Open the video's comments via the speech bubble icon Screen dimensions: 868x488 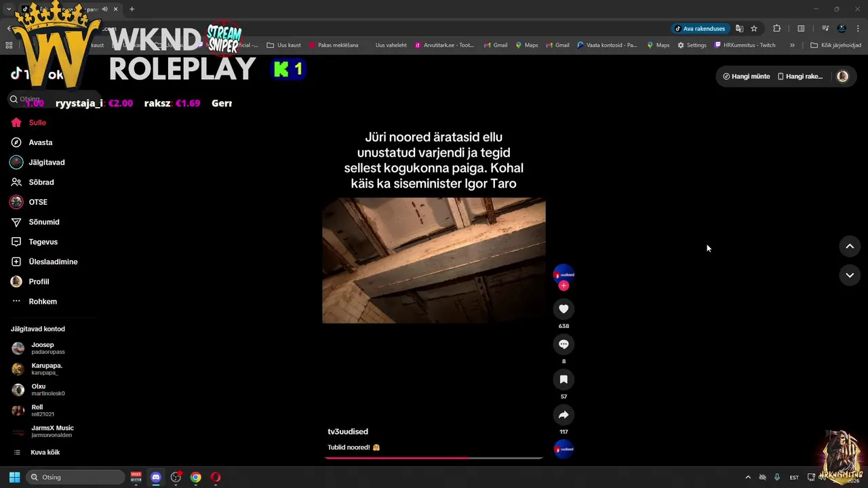click(564, 344)
